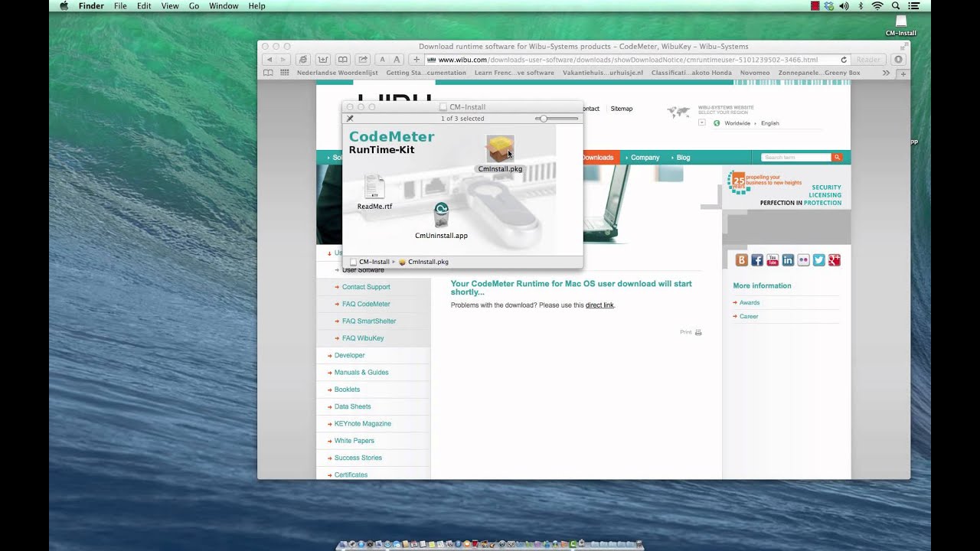
Task: Select CM-Install disk icon on desktop
Action: coord(901,21)
